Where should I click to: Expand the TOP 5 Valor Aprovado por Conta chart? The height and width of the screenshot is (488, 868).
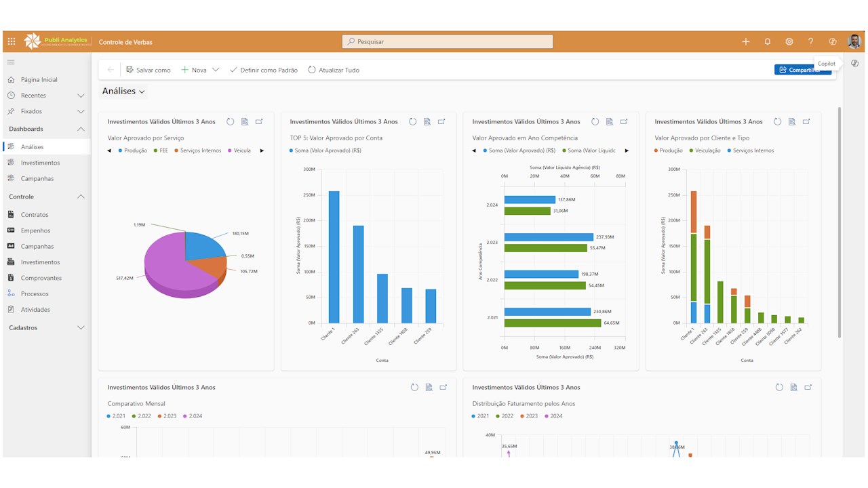coord(441,122)
